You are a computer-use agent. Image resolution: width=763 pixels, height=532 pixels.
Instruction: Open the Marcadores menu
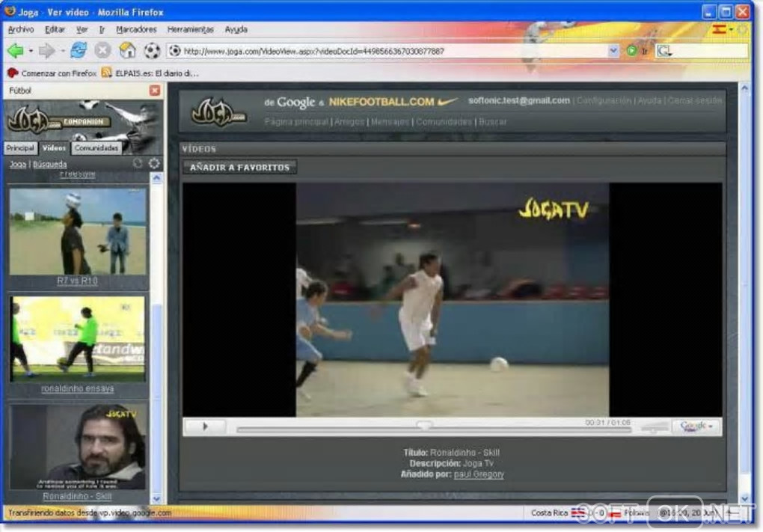(136, 29)
